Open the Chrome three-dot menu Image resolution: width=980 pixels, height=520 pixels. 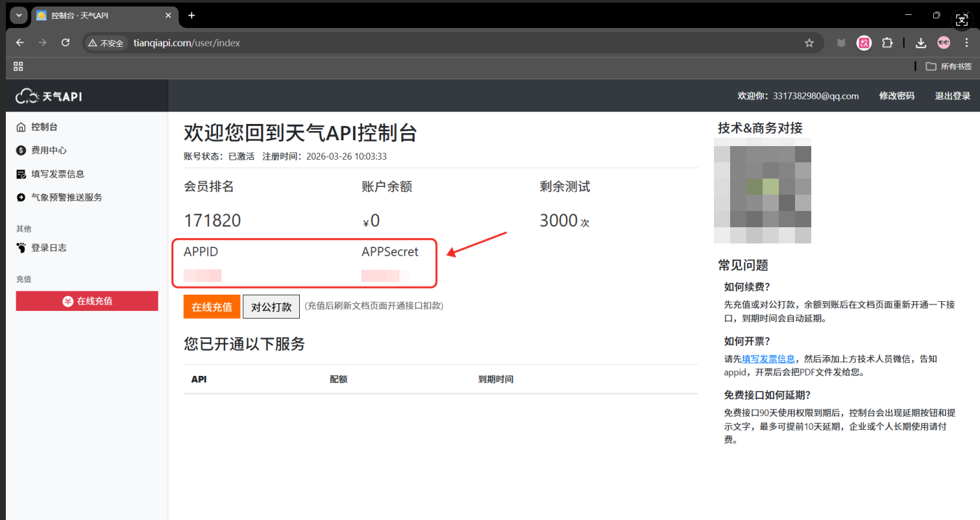(966, 43)
